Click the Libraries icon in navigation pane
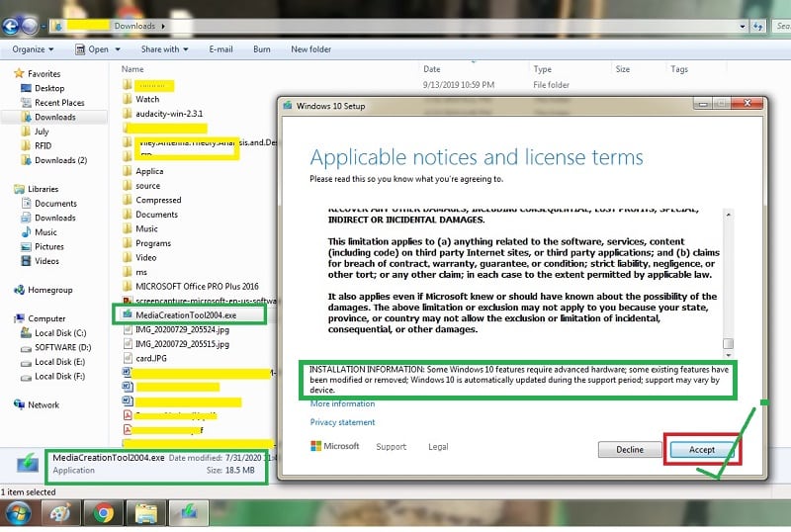This screenshot has height=532, width=791. point(19,189)
